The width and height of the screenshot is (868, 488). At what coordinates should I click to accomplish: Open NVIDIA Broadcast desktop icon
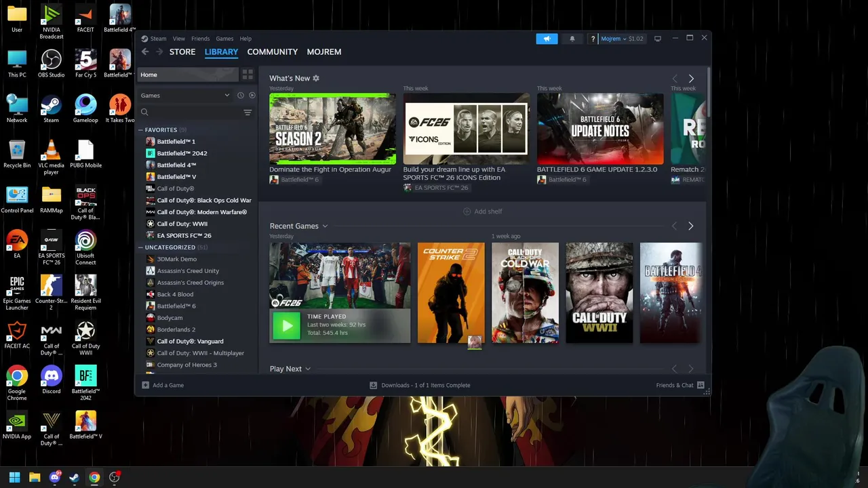51,22
